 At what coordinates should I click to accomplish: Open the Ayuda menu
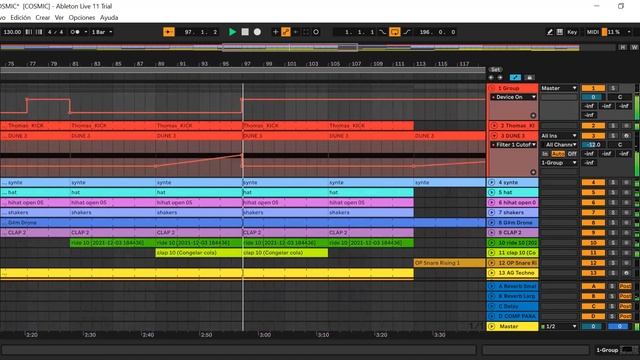tap(109, 18)
